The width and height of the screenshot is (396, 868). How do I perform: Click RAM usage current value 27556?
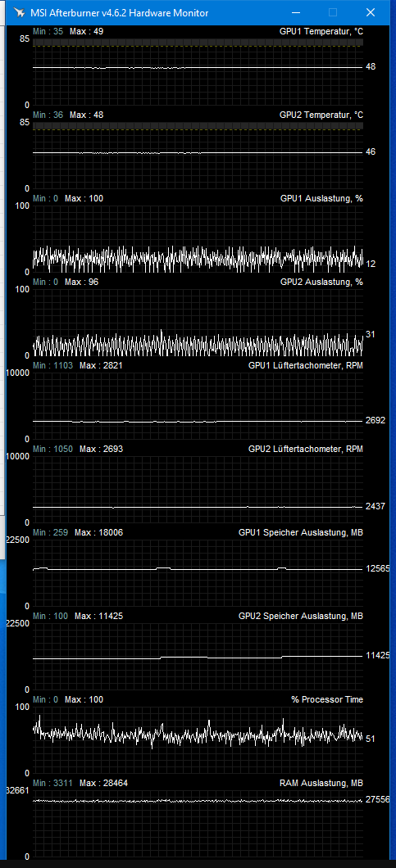pyautogui.click(x=378, y=798)
